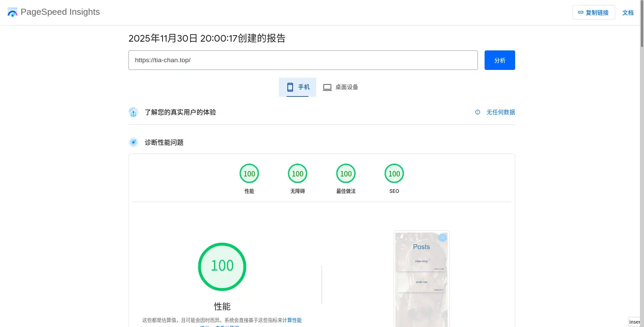Click the no data link (无任何数据)

pos(500,112)
